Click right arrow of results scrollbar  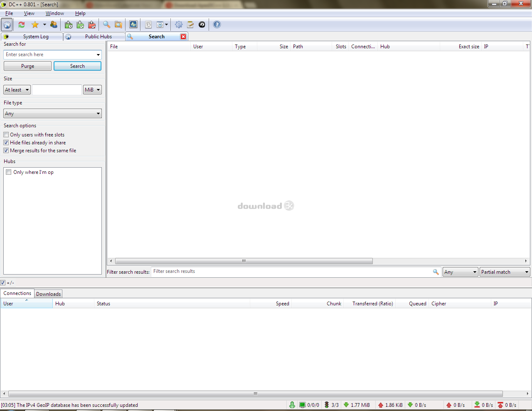(x=526, y=261)
